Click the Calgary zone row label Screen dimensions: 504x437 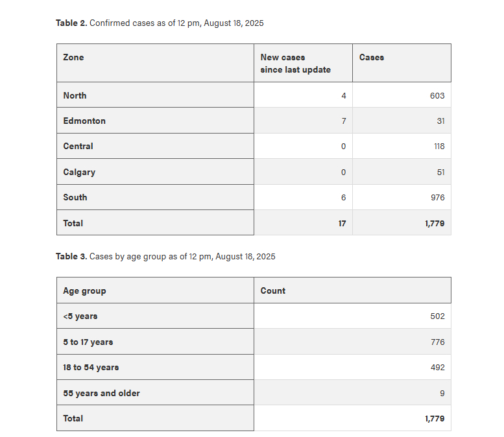click(x=79, y=172)
